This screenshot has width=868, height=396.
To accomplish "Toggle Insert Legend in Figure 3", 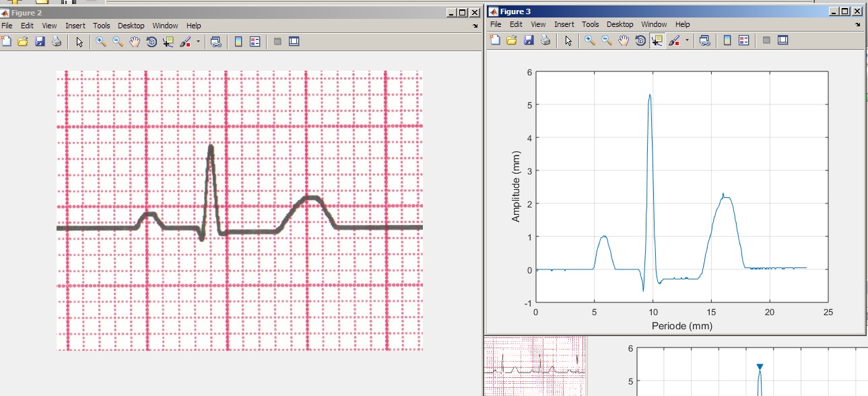I will click(x=743, y=40).
